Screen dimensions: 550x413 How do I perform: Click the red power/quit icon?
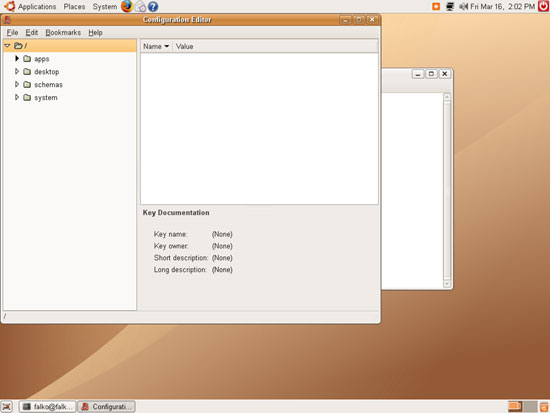click(544, 6)
